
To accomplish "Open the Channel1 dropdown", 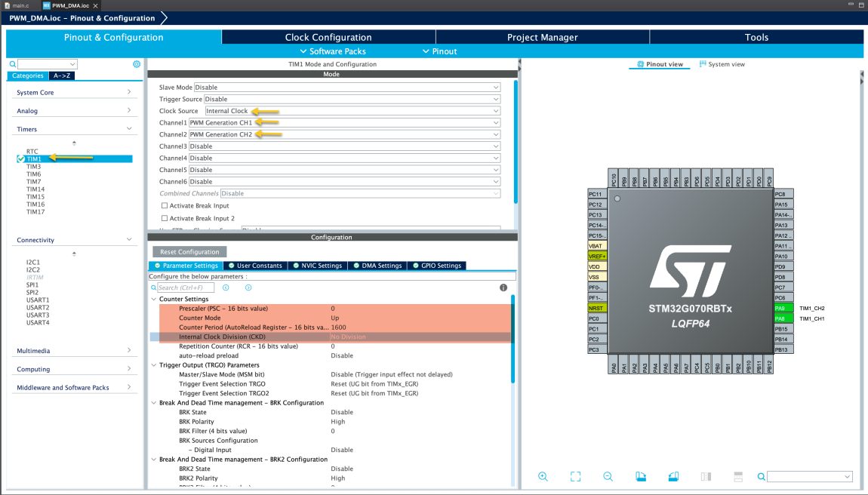I will pyautogui.click(x=344, y=123).
